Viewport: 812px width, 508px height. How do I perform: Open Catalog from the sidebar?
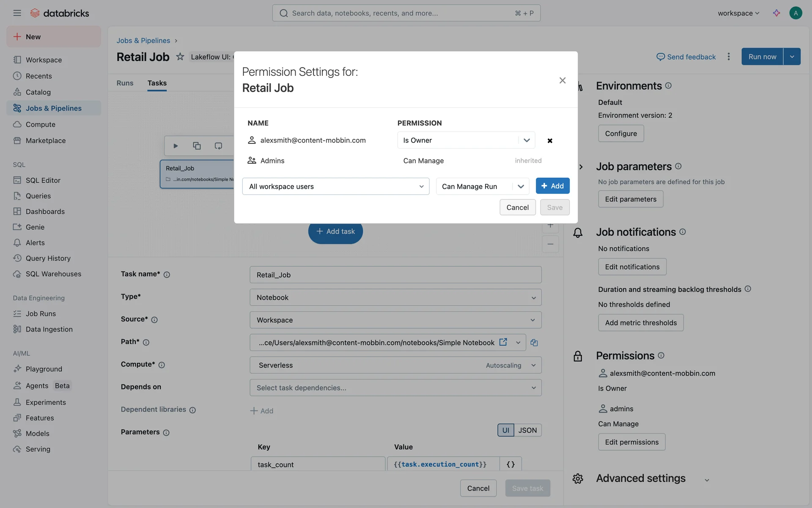[38, 92]
